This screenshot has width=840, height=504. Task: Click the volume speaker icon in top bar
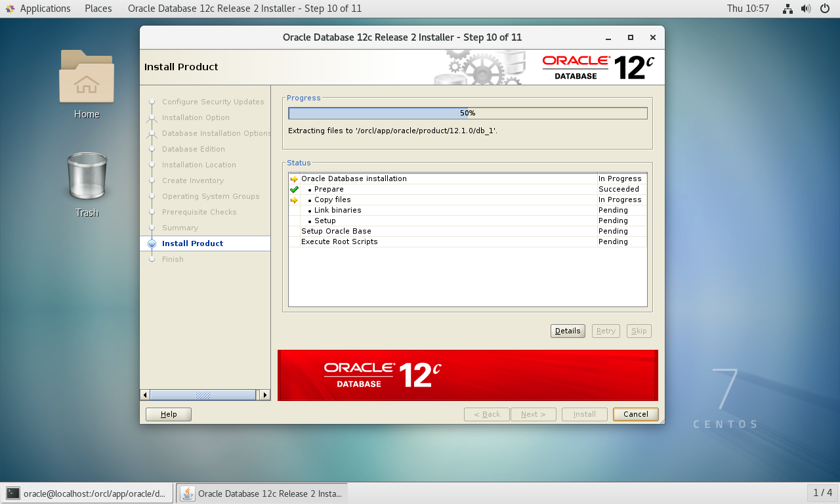pyautogui.click(x=806, y=9)
